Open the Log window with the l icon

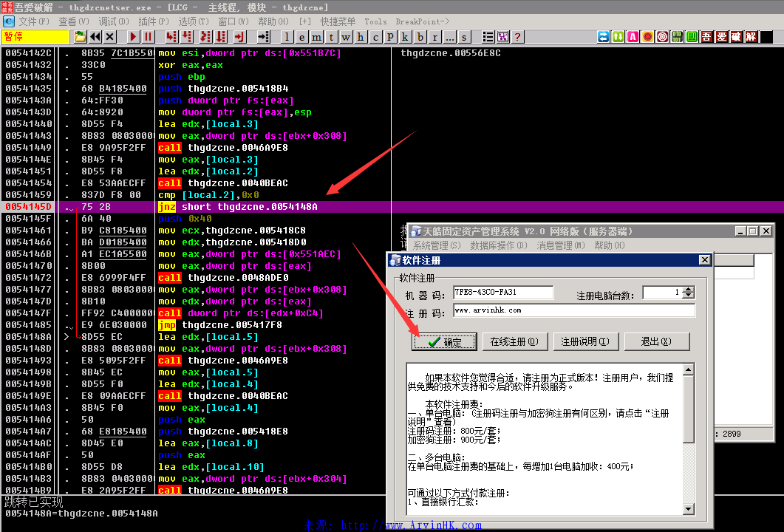[x=287, y=36]
